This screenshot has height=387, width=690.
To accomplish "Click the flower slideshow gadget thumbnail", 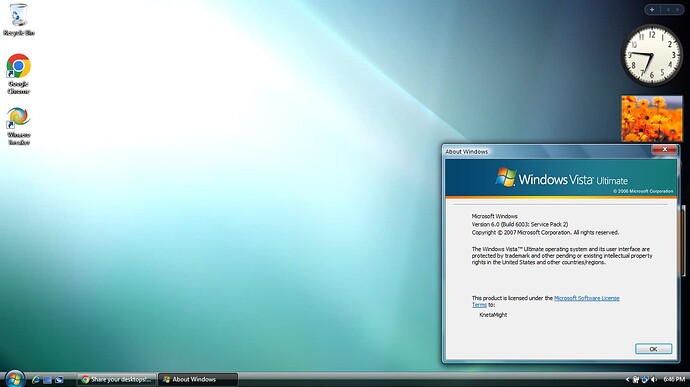I will (652, 118).
